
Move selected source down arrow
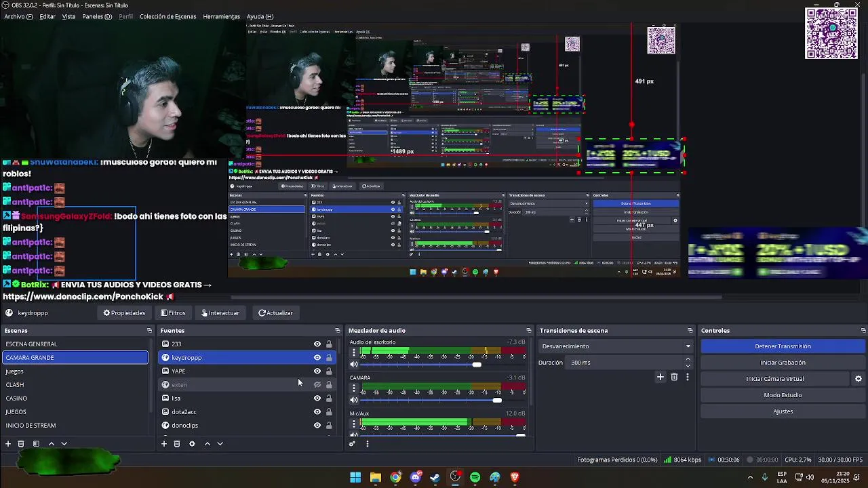pos(220,443)
